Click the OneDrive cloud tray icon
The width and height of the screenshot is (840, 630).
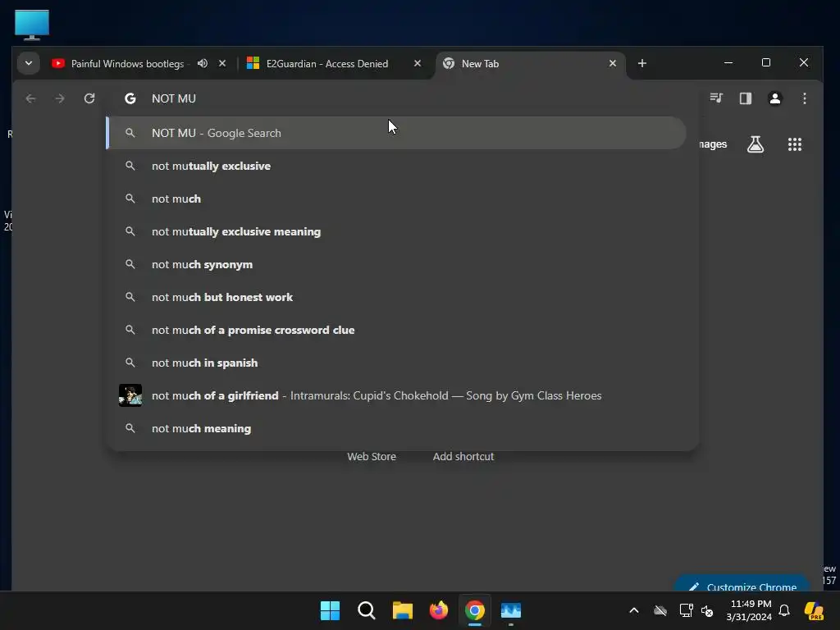click(x=660, y=610)
